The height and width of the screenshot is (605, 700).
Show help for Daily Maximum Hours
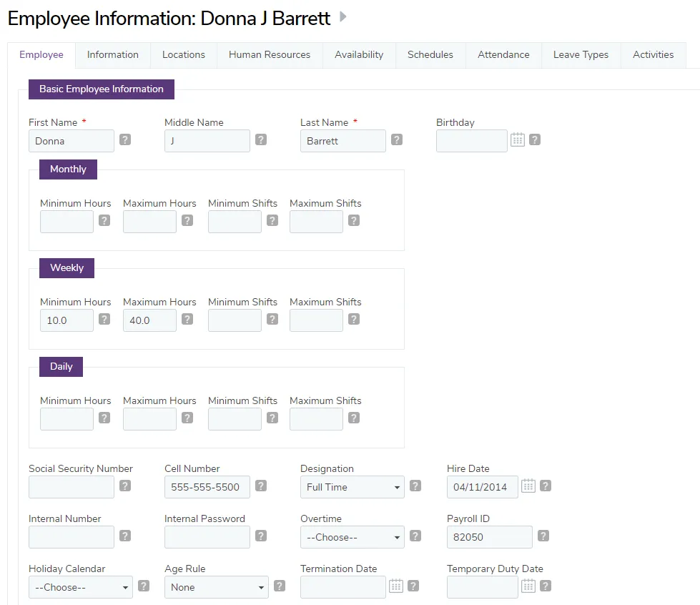(x=187, y=418)
